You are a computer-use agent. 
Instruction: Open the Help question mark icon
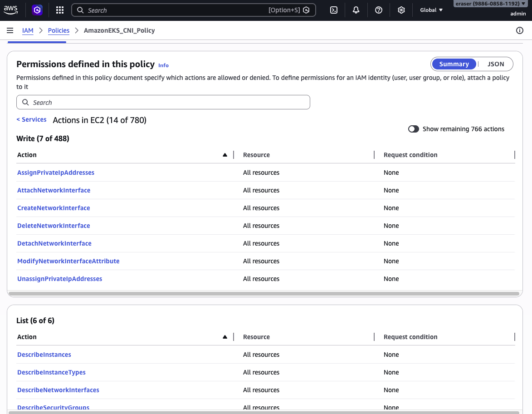click(x=379, y=10)
